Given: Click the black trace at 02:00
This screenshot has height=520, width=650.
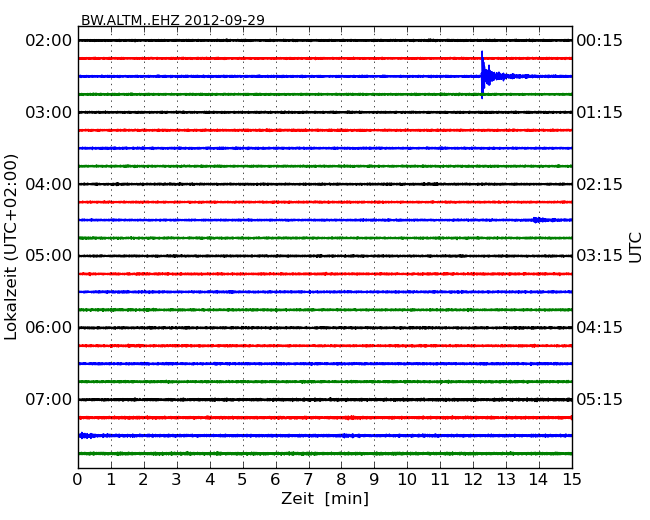Looking at the screenshot, I should (x=325, y=40).
